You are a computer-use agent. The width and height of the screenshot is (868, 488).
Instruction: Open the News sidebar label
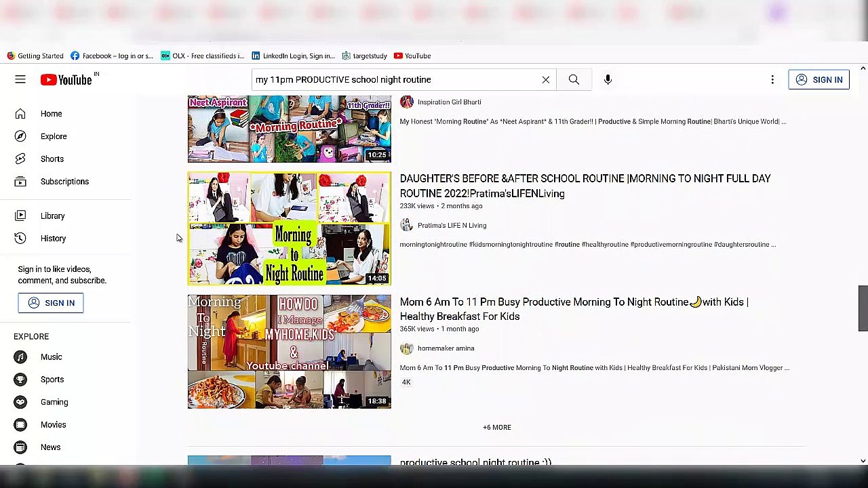click(50, 447)
